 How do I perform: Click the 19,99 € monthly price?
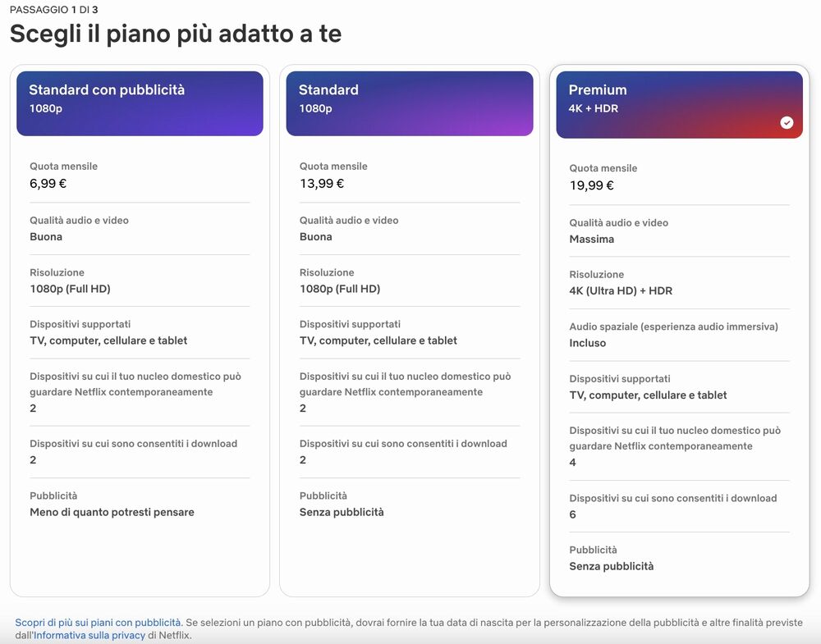[x=591, y=185]
